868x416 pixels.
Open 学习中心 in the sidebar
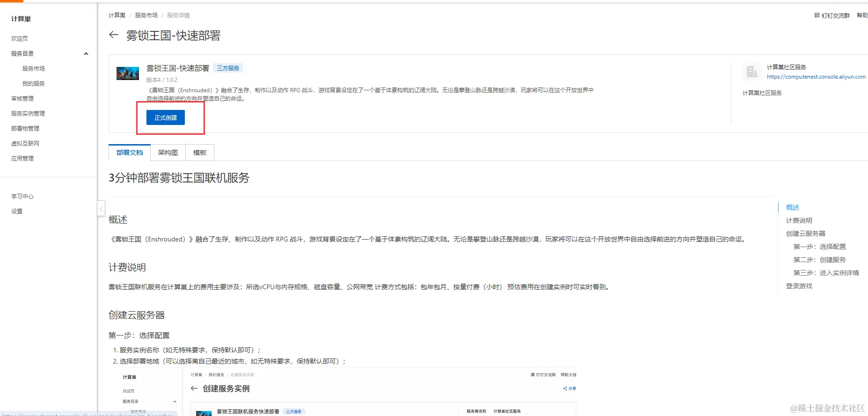[22, 196]
